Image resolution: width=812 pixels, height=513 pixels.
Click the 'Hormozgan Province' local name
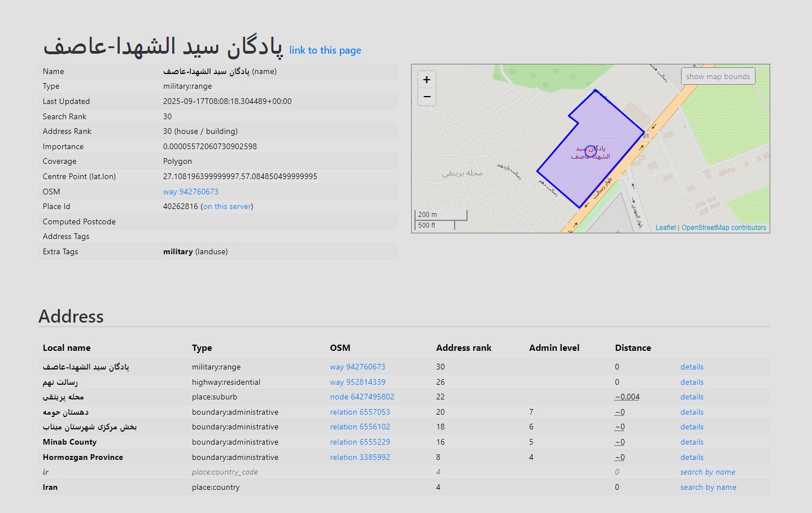83,457
